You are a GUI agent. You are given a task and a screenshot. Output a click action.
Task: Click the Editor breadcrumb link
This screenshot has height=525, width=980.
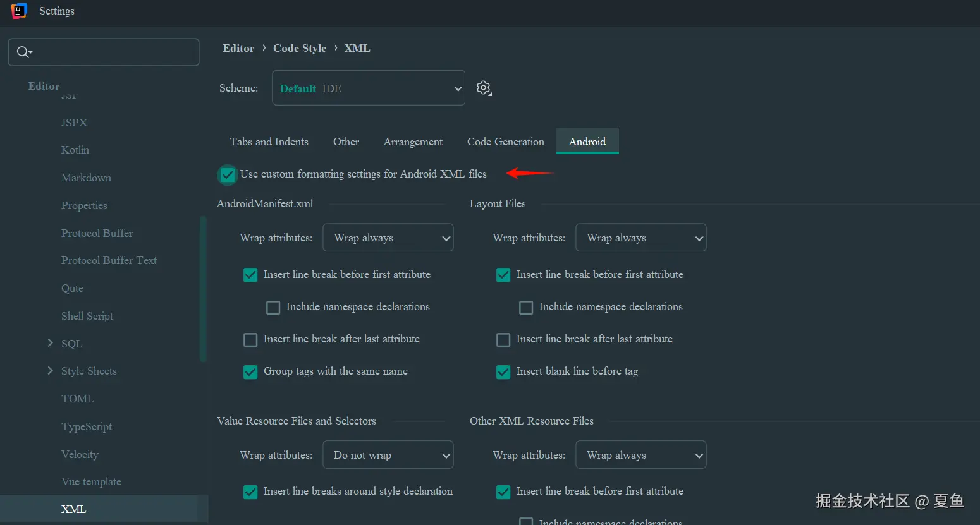click(238, 48)
